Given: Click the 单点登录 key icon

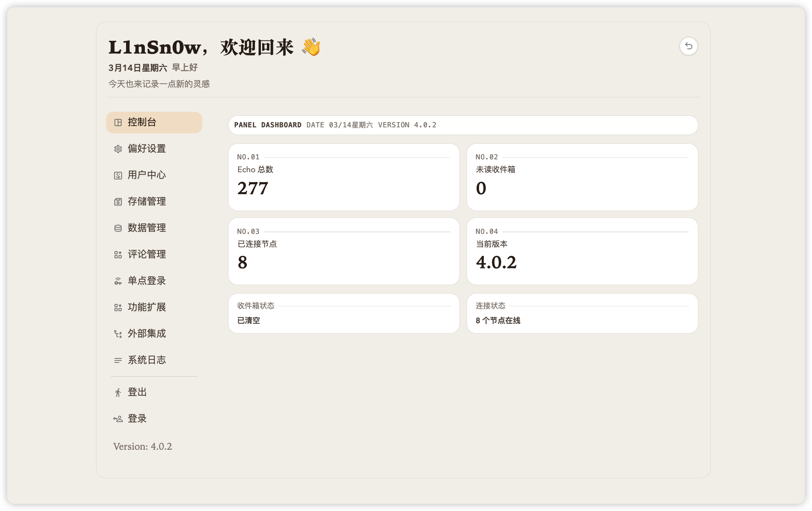Looking at the screenshot, I should [x=118, y=281].
